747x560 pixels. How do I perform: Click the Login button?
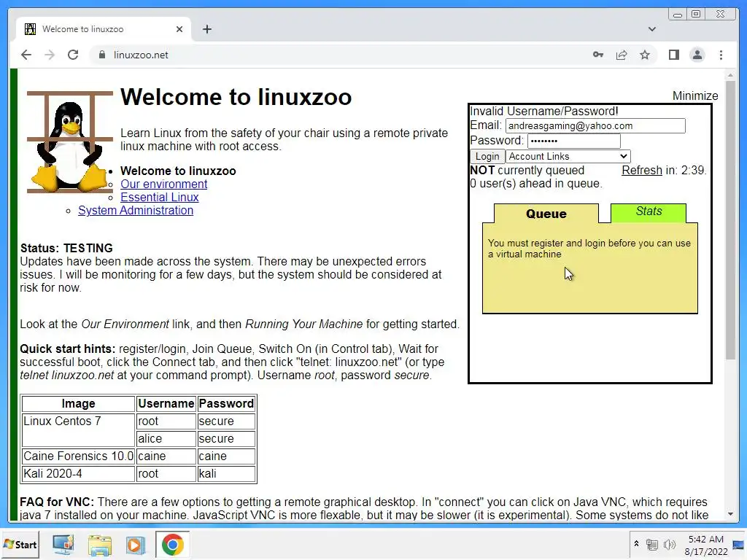487,156
